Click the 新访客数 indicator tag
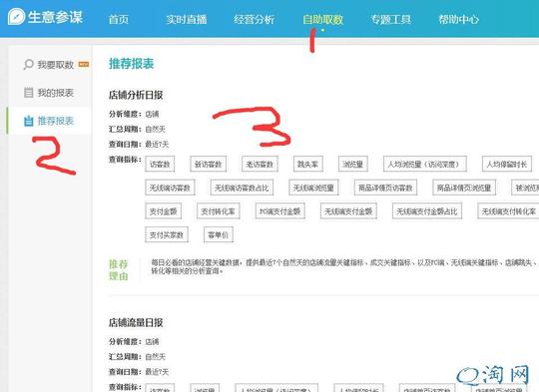Screen dimensions: 539x392 tap(209, 165)
